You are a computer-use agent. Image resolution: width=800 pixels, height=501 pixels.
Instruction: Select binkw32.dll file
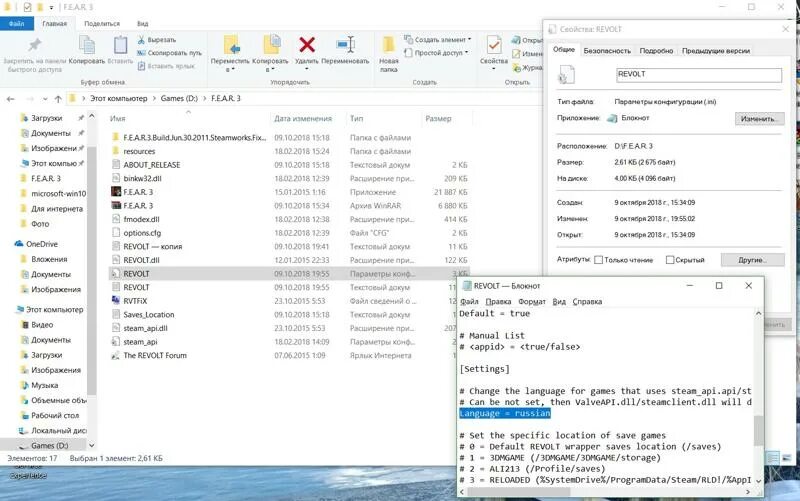(142, 179)
